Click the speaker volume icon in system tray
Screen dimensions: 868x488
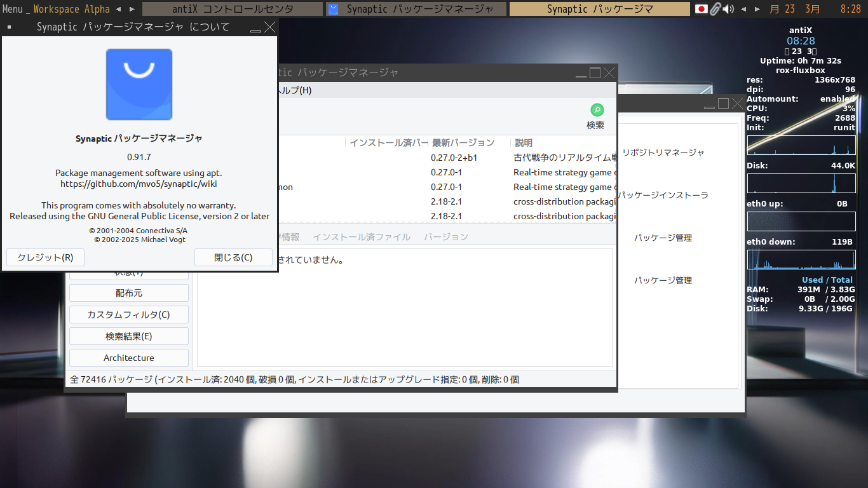(x=728, y=9)
